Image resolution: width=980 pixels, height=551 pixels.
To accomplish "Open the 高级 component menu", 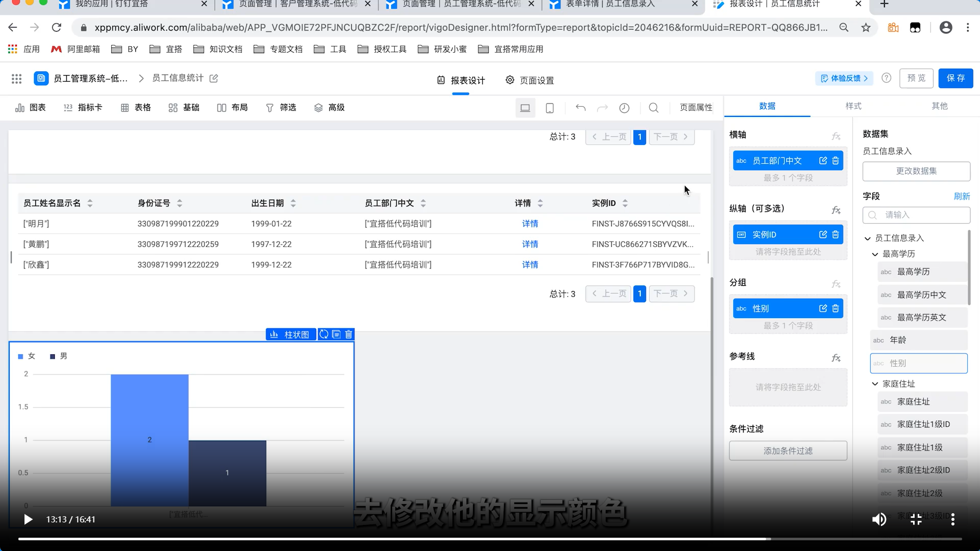I will 329,108.
